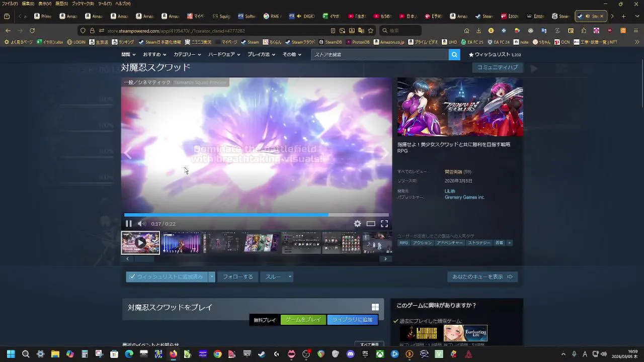Viewport: 644px width, 362px height.
Task: Open the コミュニティハブ button
Action: pyautogui.click(x=498, y=67)
